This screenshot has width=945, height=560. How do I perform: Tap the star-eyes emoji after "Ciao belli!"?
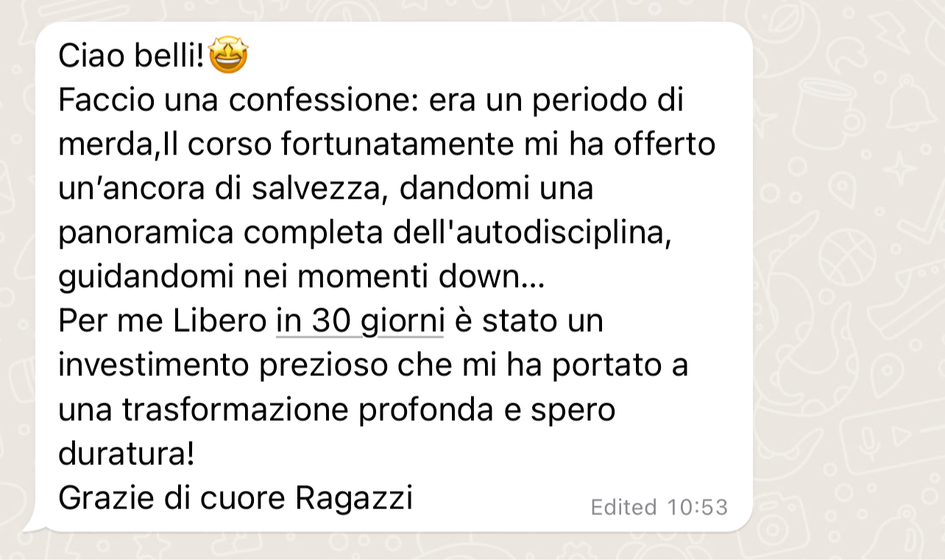coord(228,56)
